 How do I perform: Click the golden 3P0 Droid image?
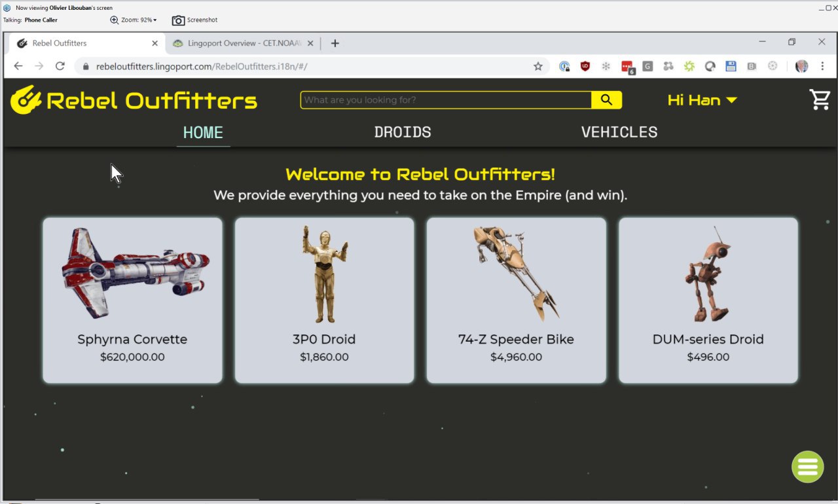(x=324, y=274)
